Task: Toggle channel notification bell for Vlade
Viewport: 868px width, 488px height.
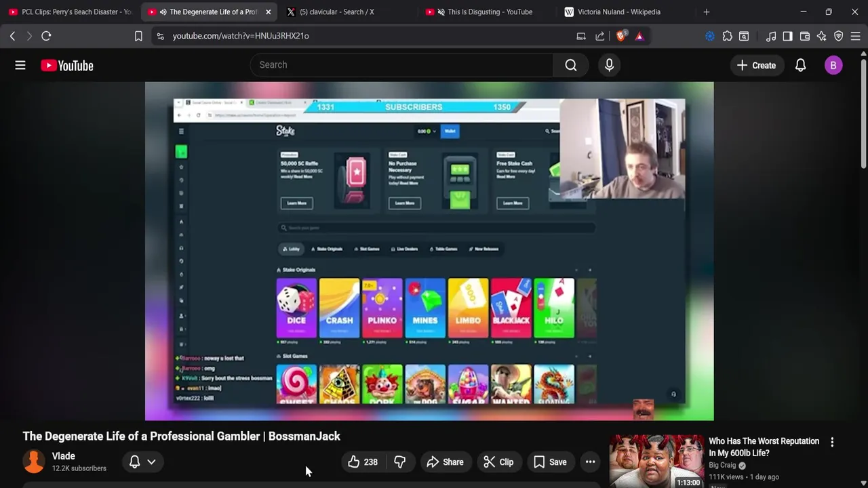Action: coord(134,462)
